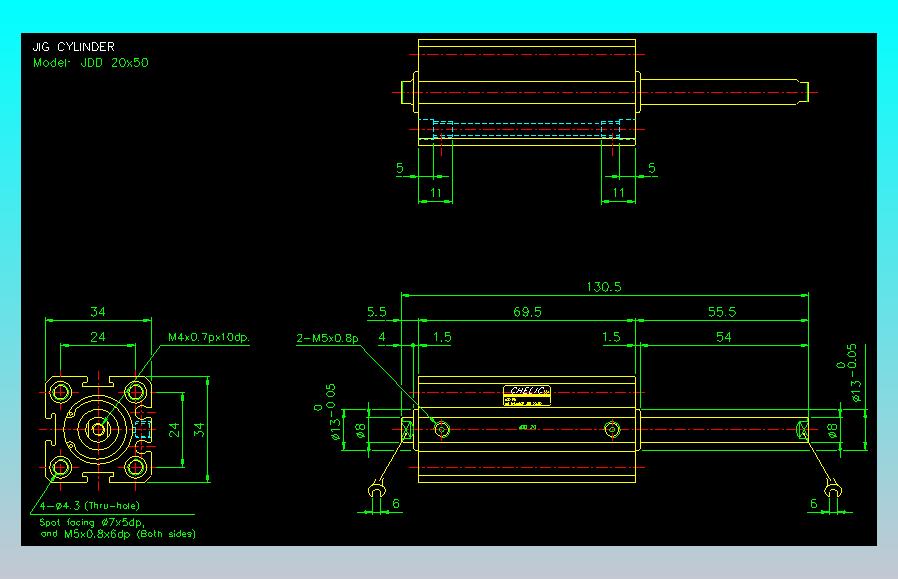The height and width of the screenshot is (579, 898).
Task: Select the right "1.5" dimension near the 54
Action: (611, 337)
